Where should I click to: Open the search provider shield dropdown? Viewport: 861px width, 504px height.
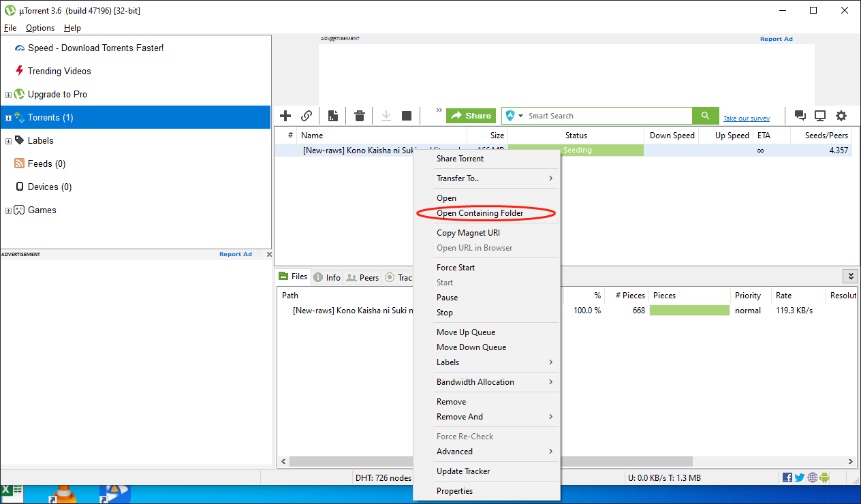click(514, 116)
